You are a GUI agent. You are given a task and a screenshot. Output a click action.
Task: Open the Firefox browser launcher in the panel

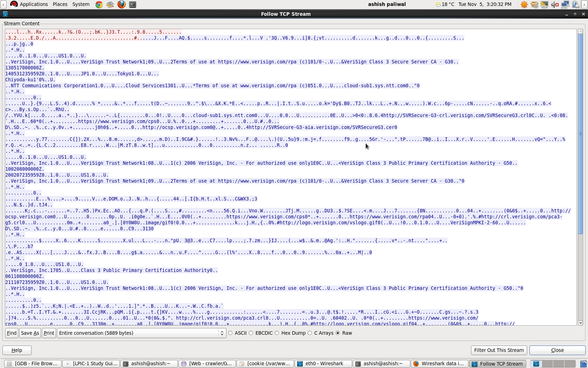(x=121, y=5)
